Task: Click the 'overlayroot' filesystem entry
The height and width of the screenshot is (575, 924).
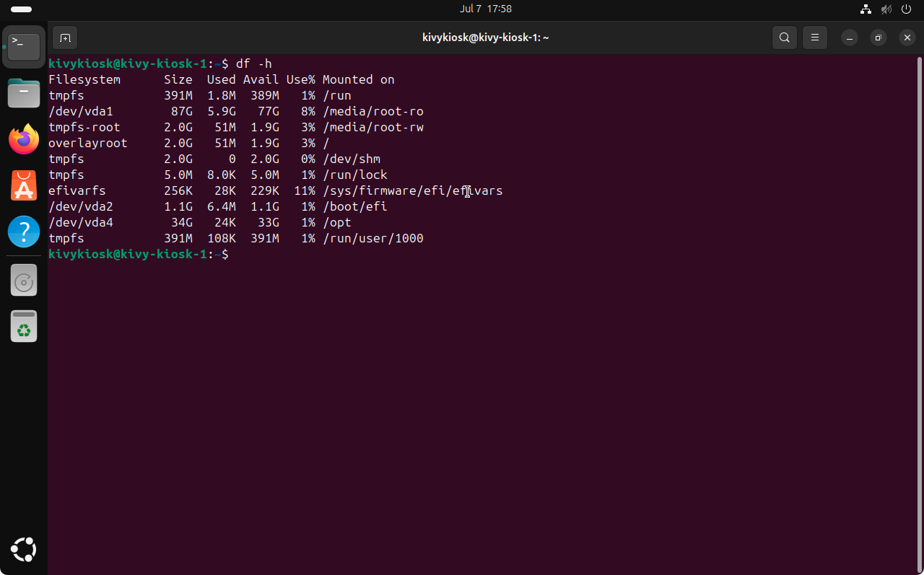Action: 88,143
